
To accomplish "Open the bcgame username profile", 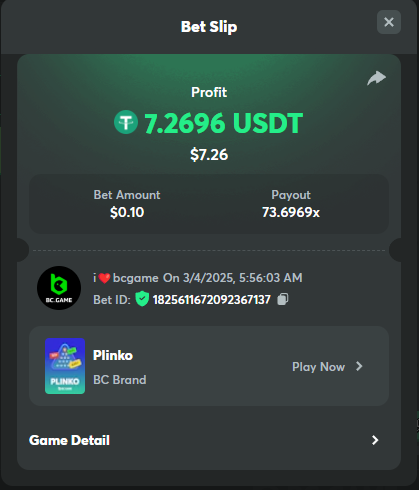I will point(136,278).
